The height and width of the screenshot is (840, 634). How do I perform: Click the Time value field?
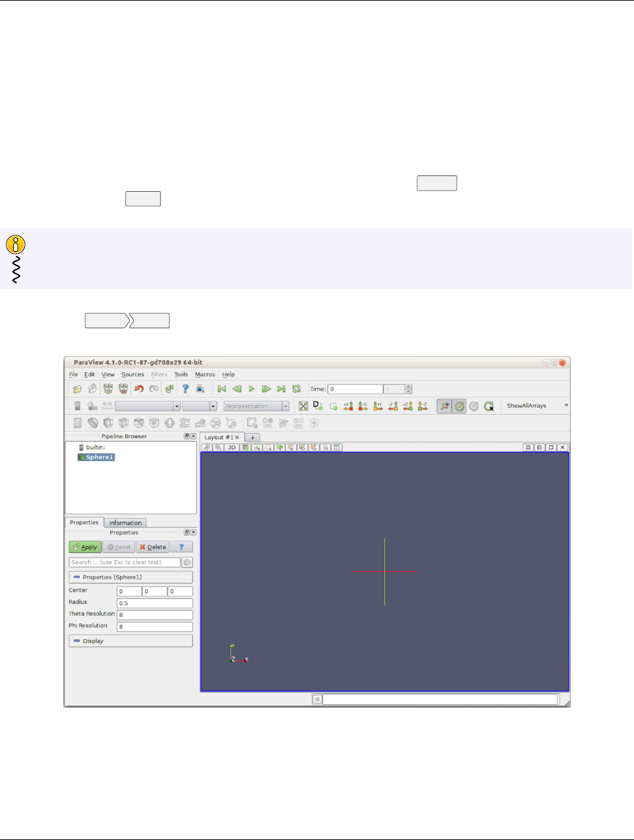coord(355,389)
